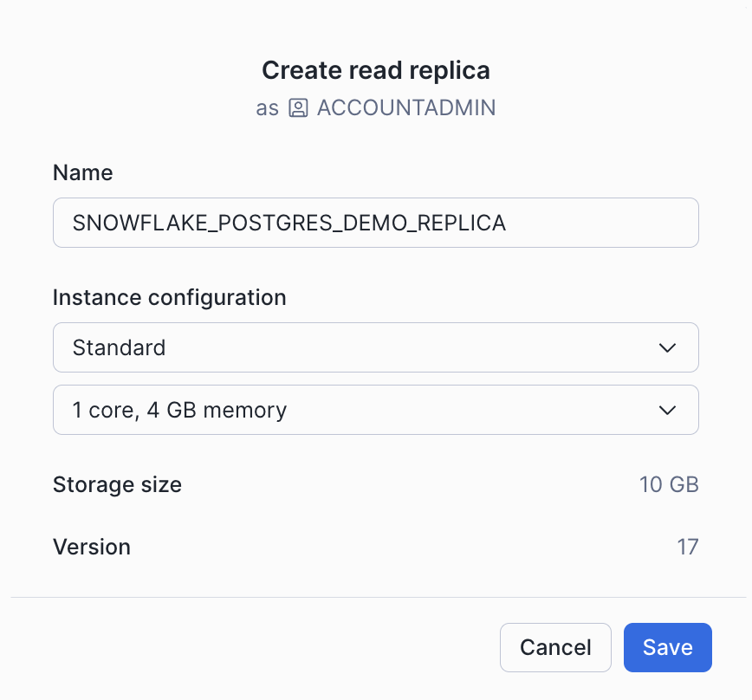The image size is (752, 700).
Task: Click the chevron arrow on the core/memory dropdown
Action: tap(667, 410)
